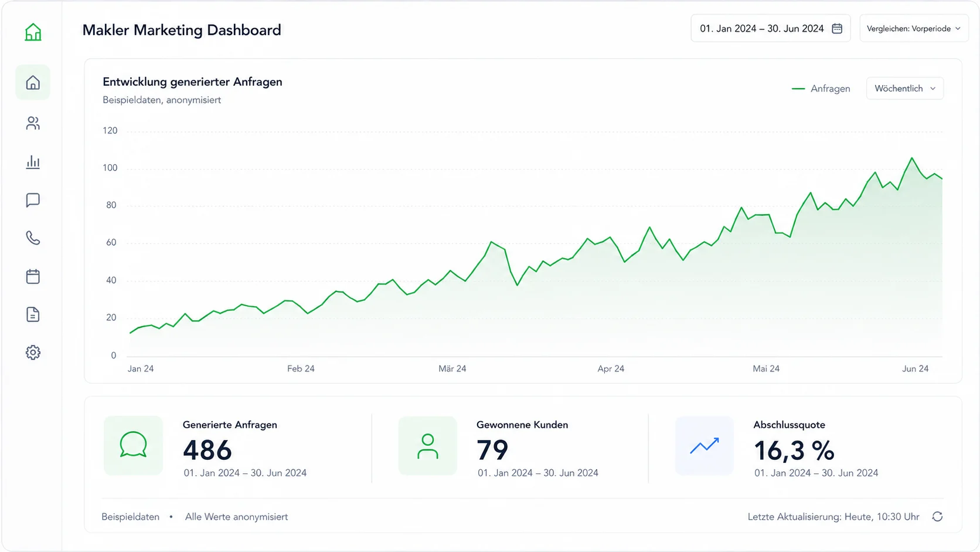
Task: Open the calendar sidebar icon
Action: pos(33,276)
